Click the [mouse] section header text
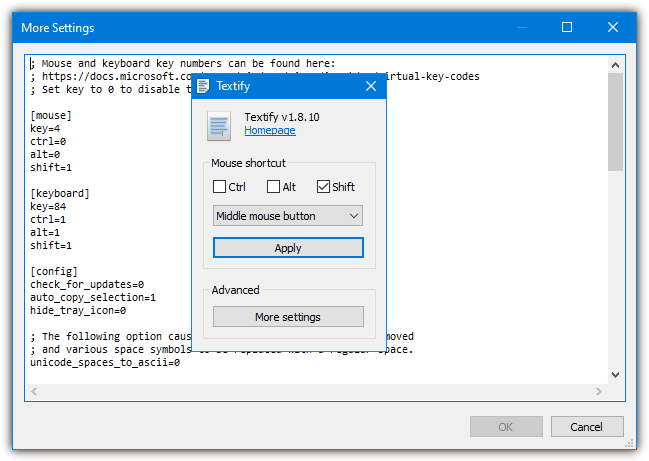The image size is (649, 461). click(x=51, y=115)
